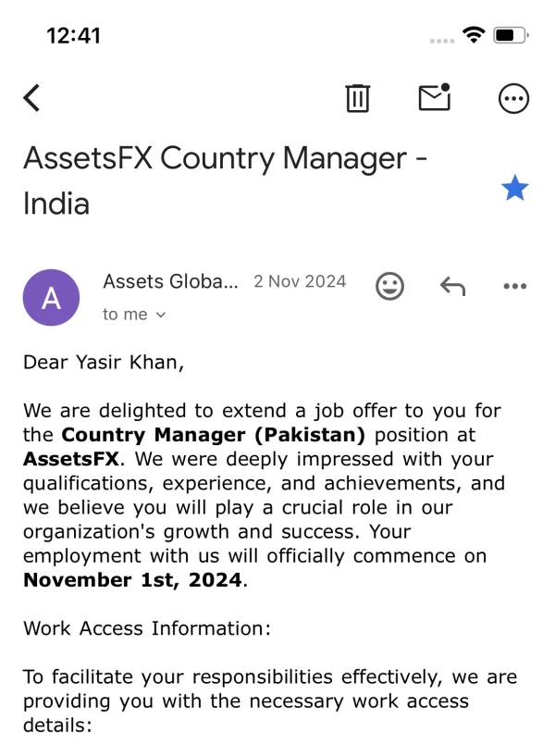The width and height of the screenshot is (555, 756).
Task: Delete this email with the trash icon
Action: (x=357, y=98)
